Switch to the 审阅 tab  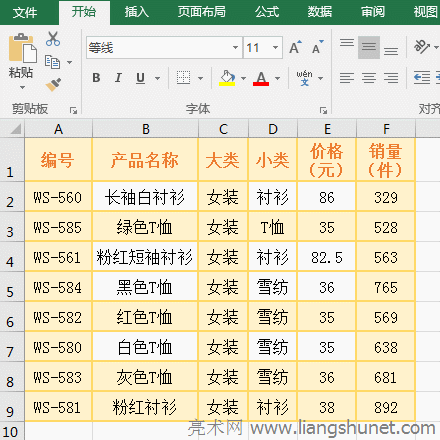(x=373, y=12)
